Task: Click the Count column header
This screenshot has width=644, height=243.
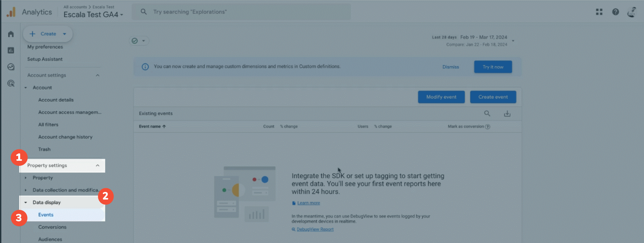Action: 269,127
